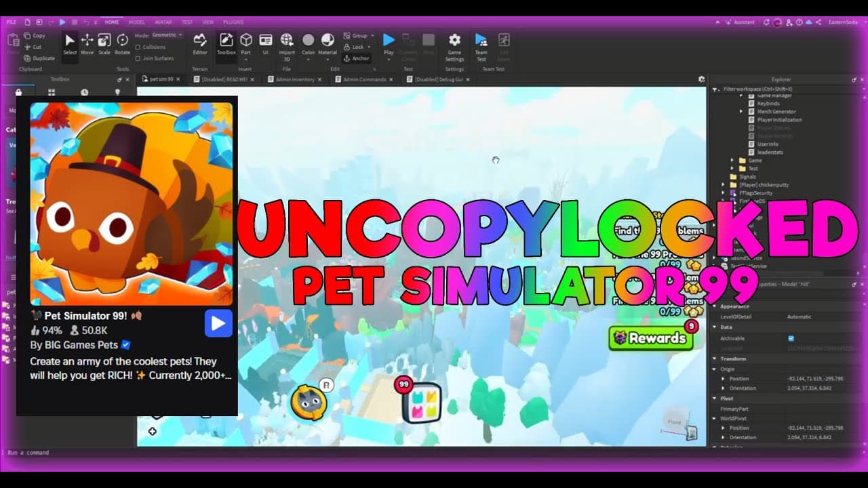Play Pet Simulator 99 from card

(218, 323)
